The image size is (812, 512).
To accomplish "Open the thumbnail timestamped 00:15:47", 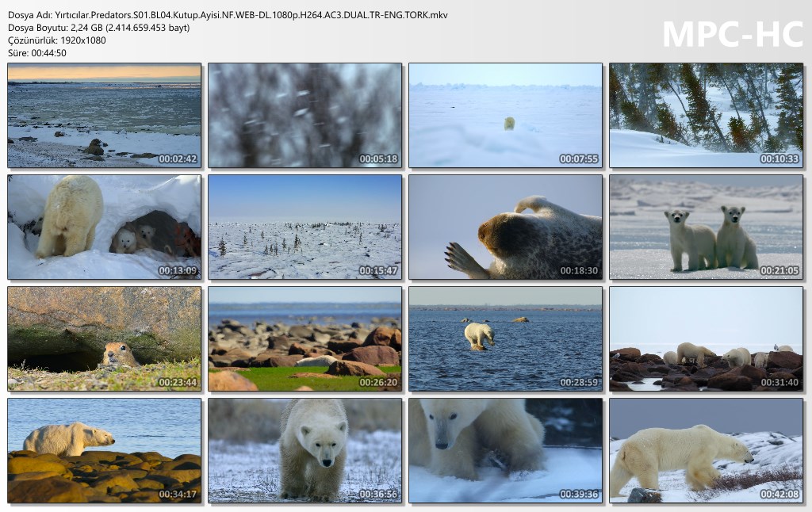I will click(x=305, y=227).
